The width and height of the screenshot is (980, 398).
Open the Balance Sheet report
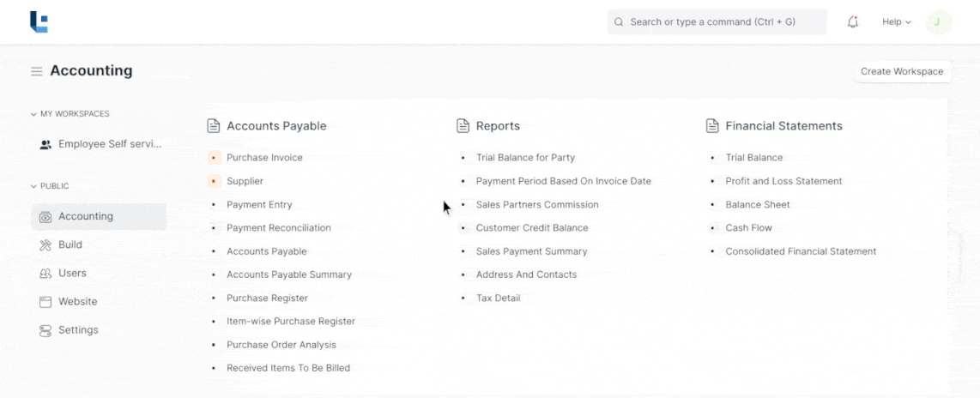click(757, 205)
